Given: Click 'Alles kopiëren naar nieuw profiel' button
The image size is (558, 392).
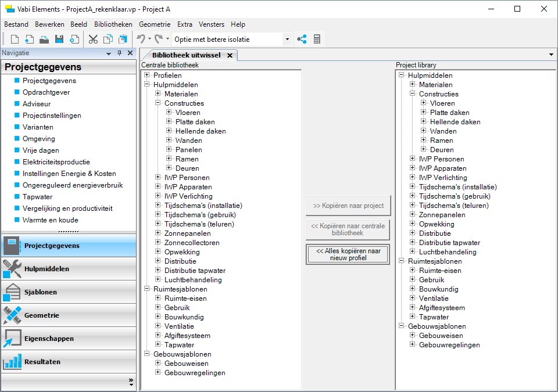Looking at the screenshot, I should (348, 254).
